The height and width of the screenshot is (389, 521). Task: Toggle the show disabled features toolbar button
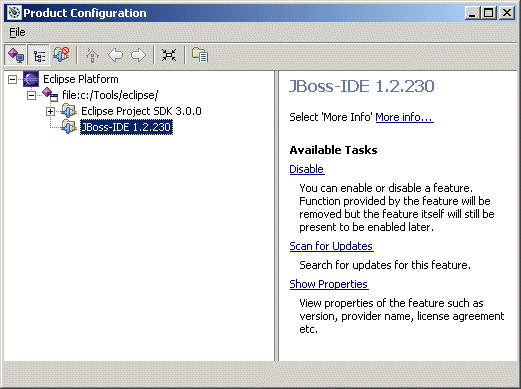pyautogui.click(x=61, y=55)
